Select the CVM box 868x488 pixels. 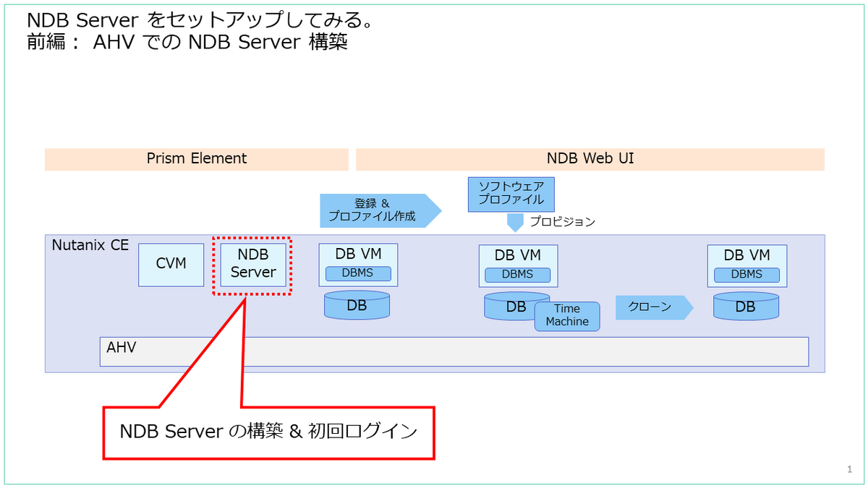(171, 265)
